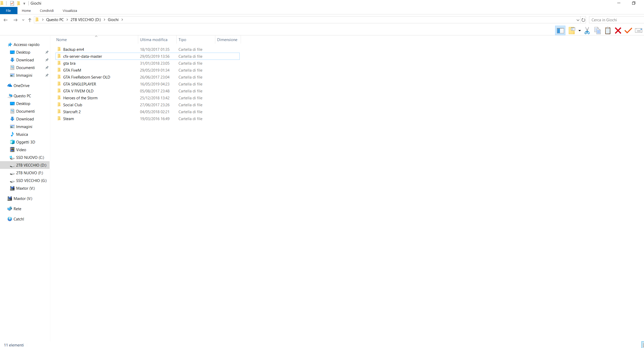Click the up-arrow parent folder button
The width and height of the screenshot is (644, 348).
click(x=30, y=20)
